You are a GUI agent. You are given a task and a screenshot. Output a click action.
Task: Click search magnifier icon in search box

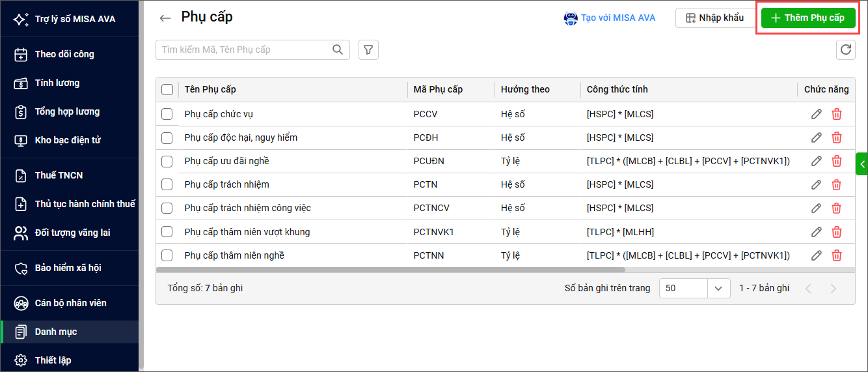coord(338,50)
